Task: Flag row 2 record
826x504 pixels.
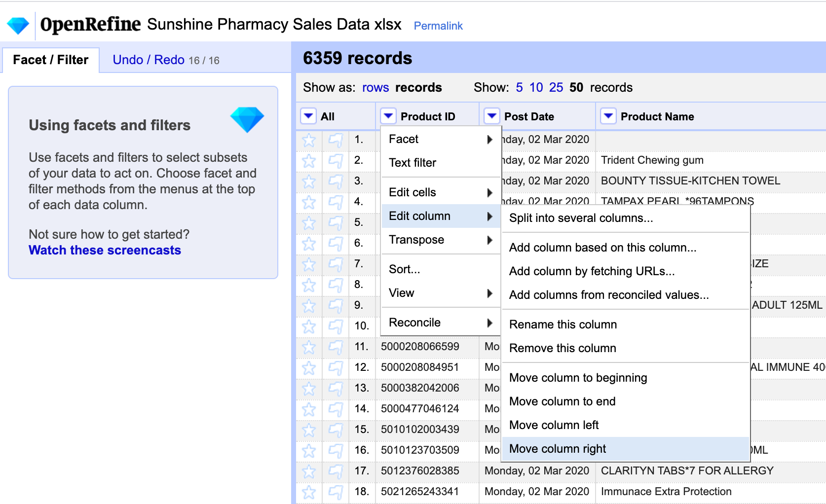Action: pos(336,161)
